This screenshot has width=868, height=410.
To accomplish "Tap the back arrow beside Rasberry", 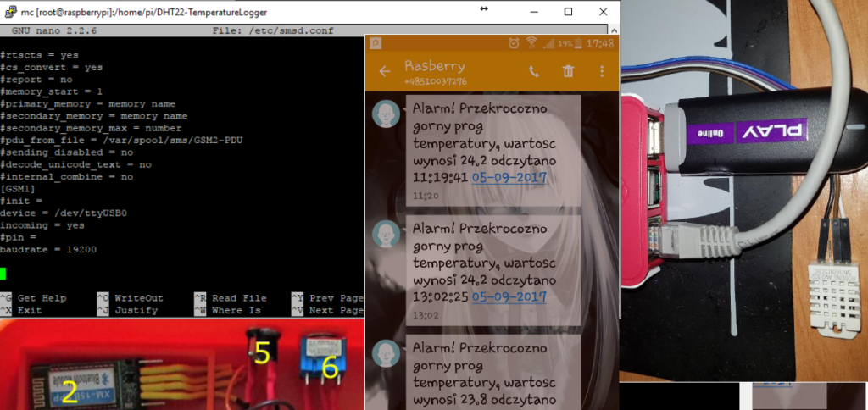I will [384, 72].
